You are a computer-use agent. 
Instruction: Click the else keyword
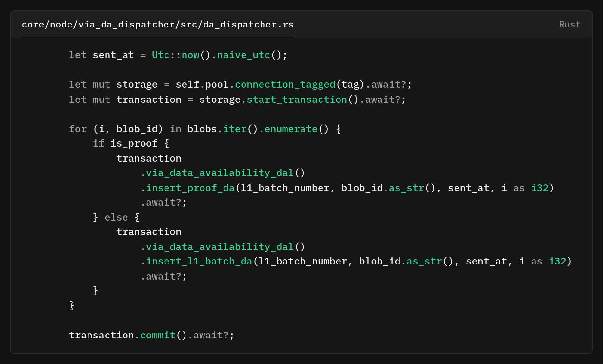116,217
